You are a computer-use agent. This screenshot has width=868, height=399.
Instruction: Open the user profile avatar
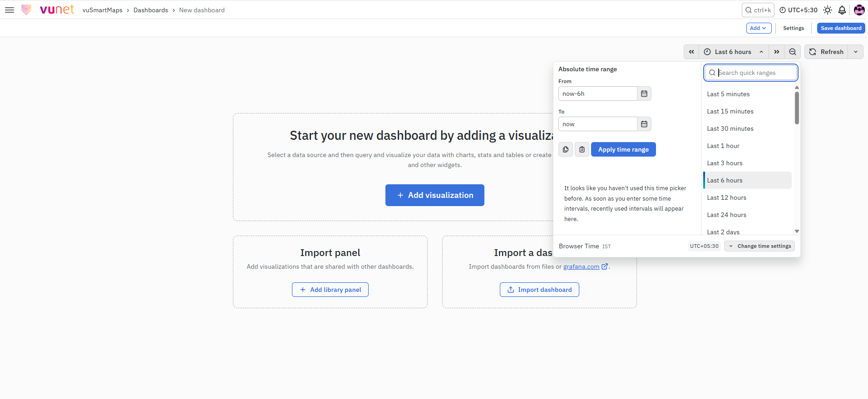[859, 10]
